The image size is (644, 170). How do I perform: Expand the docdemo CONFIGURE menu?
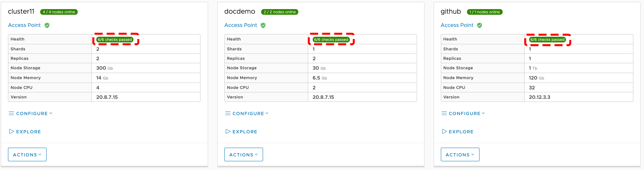[x=247, y=114]
